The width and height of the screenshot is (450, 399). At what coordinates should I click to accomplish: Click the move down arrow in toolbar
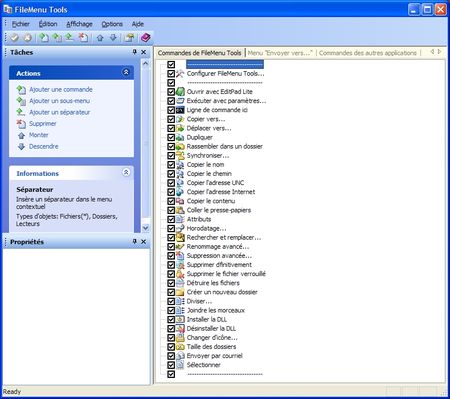pyautogui.click(x=113, y=38)
